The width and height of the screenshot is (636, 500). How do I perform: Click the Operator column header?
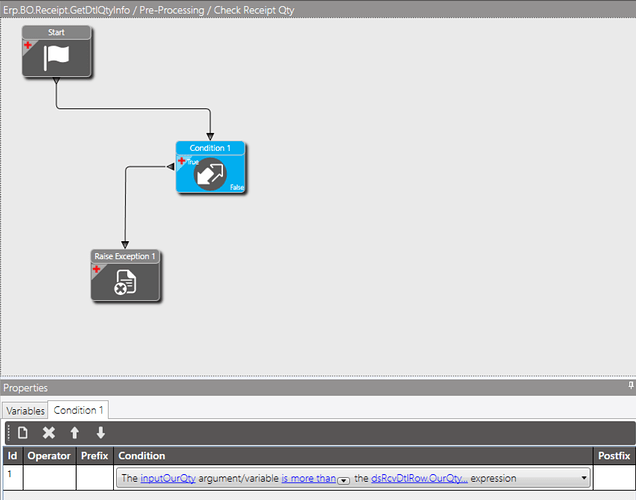(49, 456)
